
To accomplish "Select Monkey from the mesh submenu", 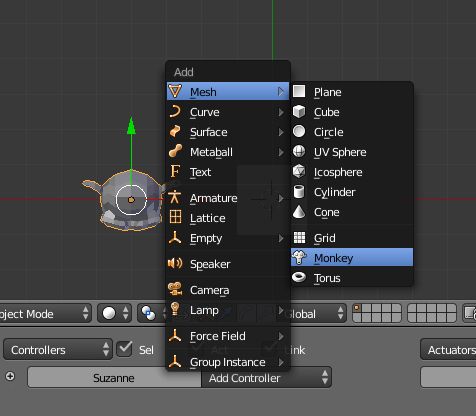I will pos(352,257).
